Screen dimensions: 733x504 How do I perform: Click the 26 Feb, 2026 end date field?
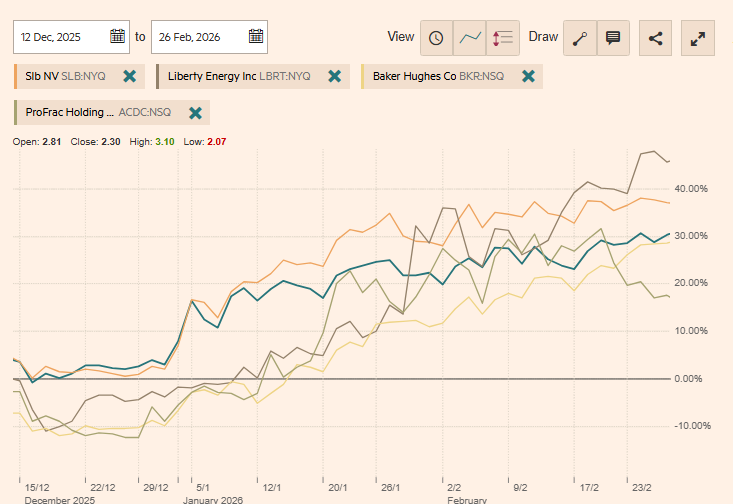[198, 37]
